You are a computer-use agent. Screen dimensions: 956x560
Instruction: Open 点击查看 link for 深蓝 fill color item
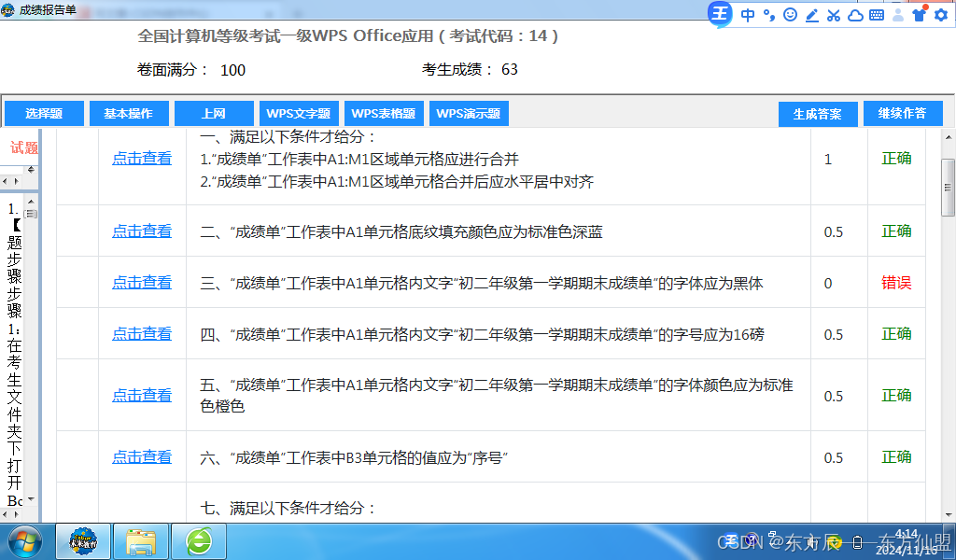[x=142, y=231]
